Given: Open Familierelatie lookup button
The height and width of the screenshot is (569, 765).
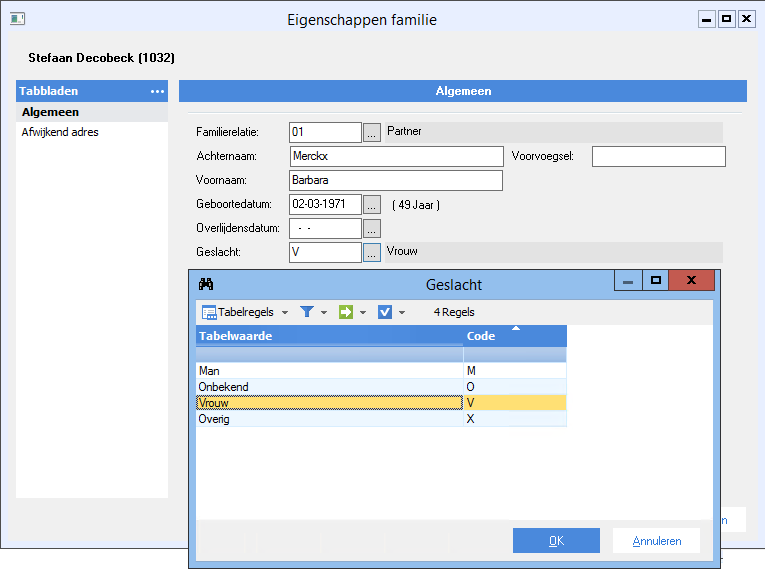Looking at the screenshot, I should pos(372,132).
